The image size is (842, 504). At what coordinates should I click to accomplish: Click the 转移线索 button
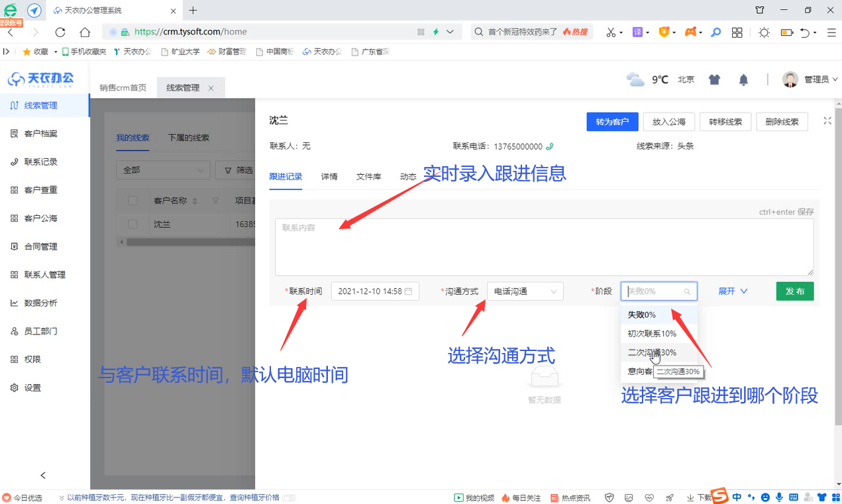(x=725, y=122)
